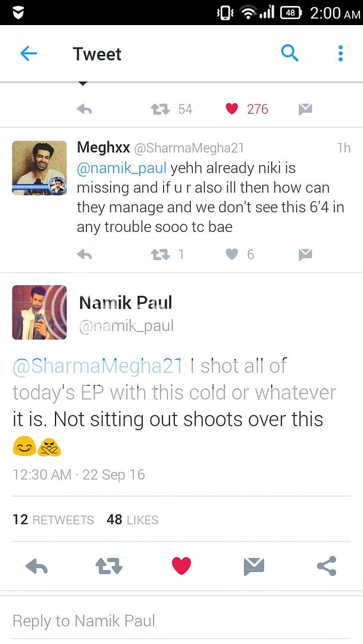Open Meghxx's profile picture
363x644 pixels.
coord(39,168)
